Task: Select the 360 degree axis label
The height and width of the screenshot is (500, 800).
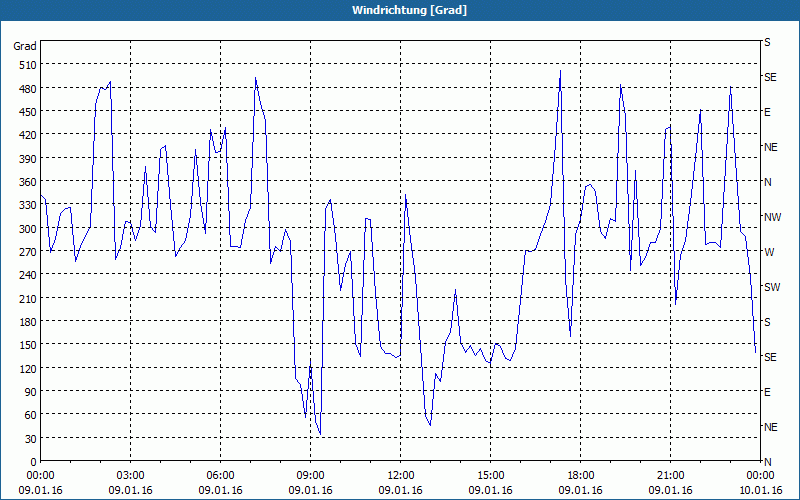Action: [x=28, y=182]
